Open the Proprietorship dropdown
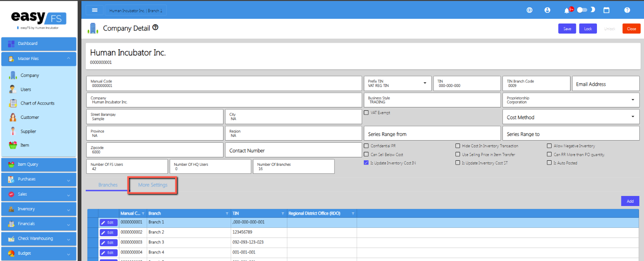 point(571,100)
